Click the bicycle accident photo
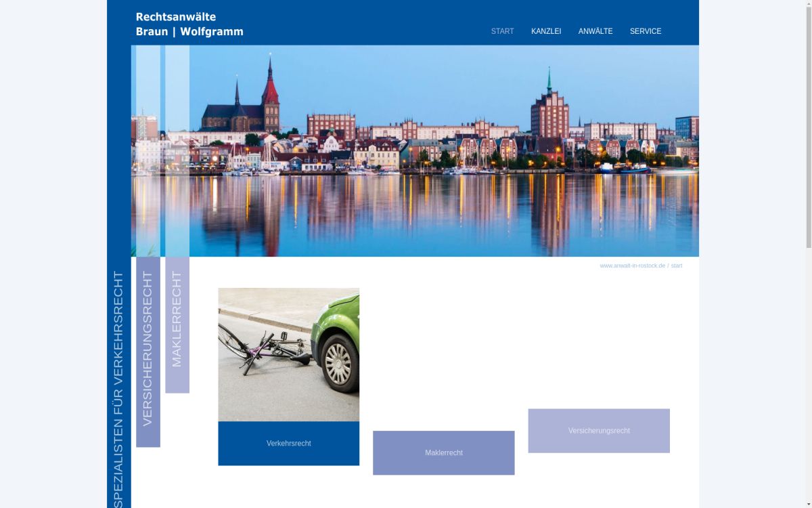Viewport: 812px width, 508px height. pyautogui.click(x=289, y=354)
